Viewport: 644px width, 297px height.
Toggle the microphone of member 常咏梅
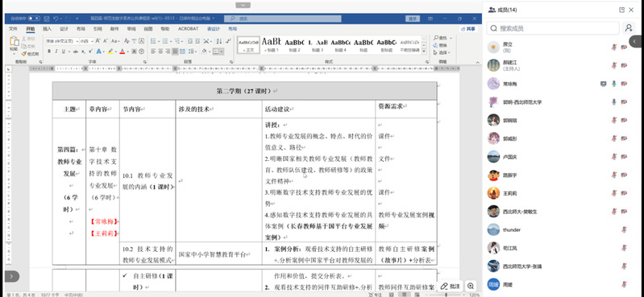coord(614,84)
